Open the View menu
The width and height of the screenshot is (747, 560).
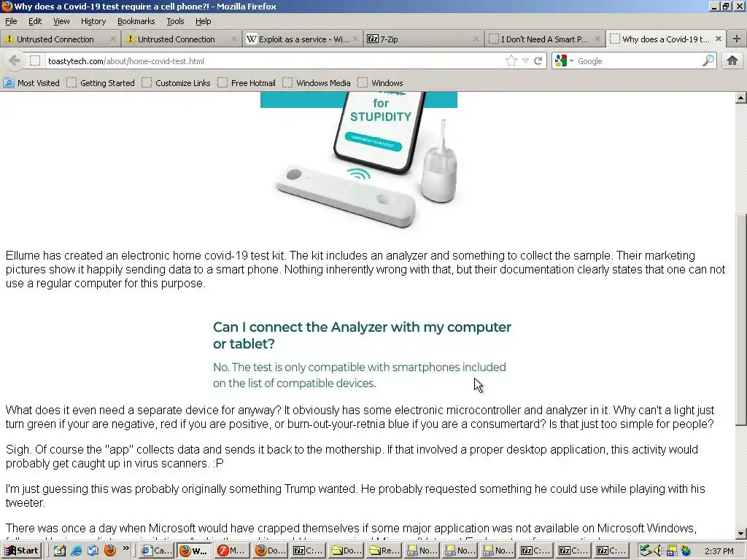coord(61,21)
